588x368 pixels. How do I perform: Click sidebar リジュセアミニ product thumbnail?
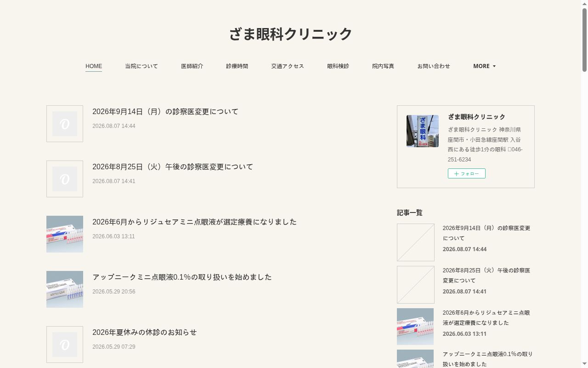[415, 327]
